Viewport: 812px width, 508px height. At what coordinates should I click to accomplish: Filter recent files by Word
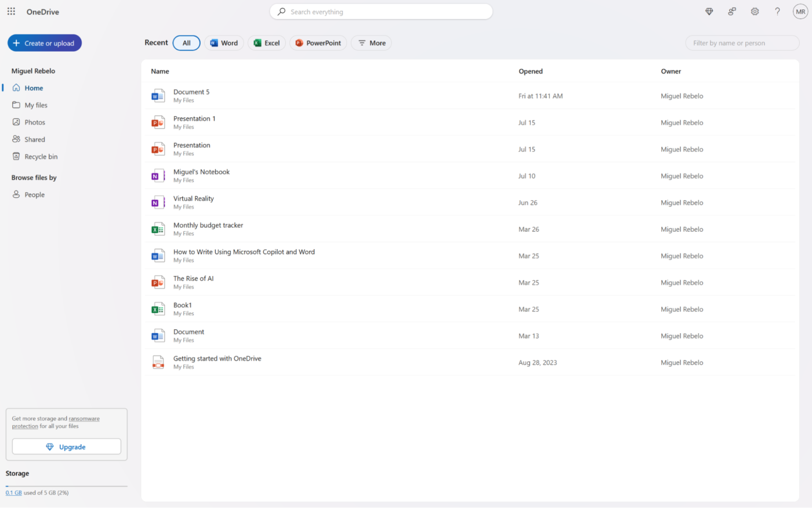coord(224,43)
